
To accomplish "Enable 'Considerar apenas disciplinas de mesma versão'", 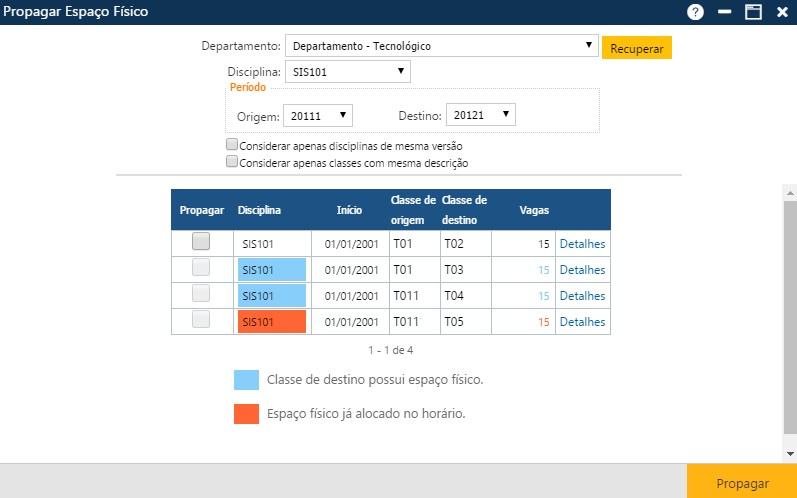I will coord(232,145).
